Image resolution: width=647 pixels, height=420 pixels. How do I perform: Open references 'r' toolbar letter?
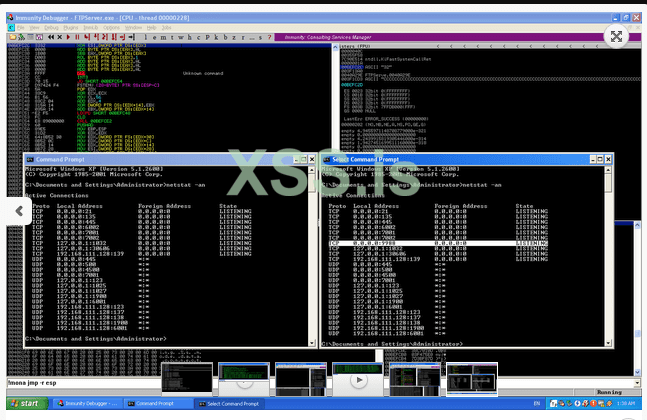(x=243, y=37)
